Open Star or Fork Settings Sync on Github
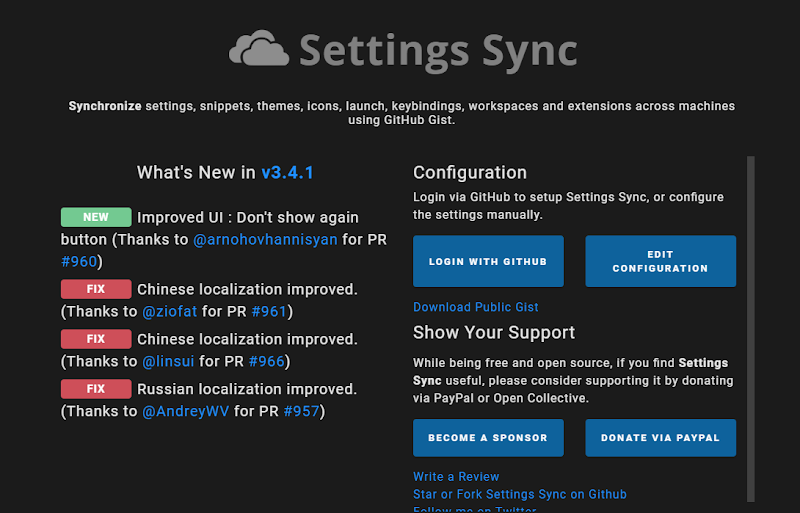800x513 pixels. pos(519,495)
